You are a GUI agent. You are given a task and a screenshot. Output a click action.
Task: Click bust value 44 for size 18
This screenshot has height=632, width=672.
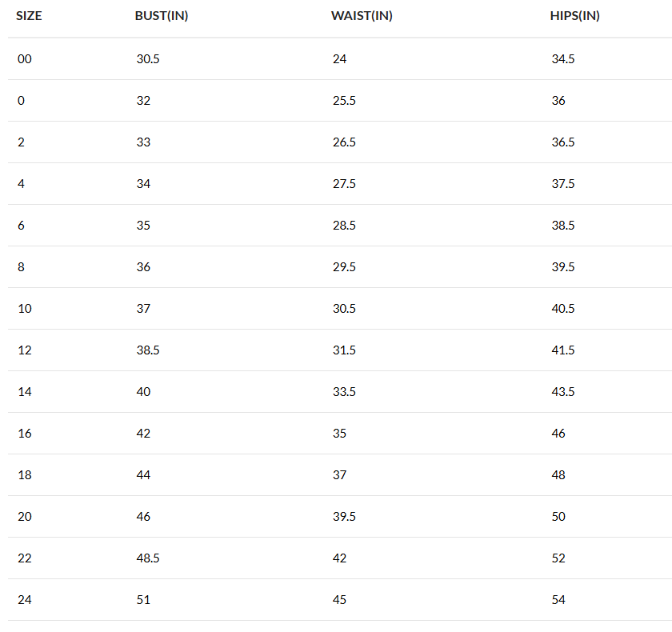143,475
